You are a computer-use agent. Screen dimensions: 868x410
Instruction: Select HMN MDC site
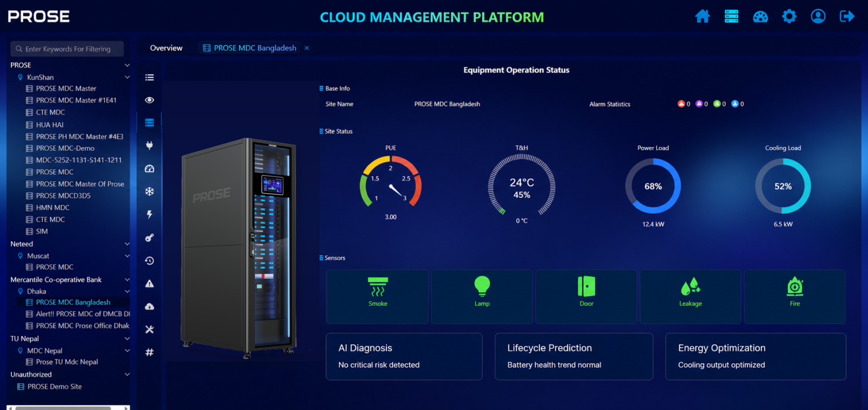tap(53, 207)
